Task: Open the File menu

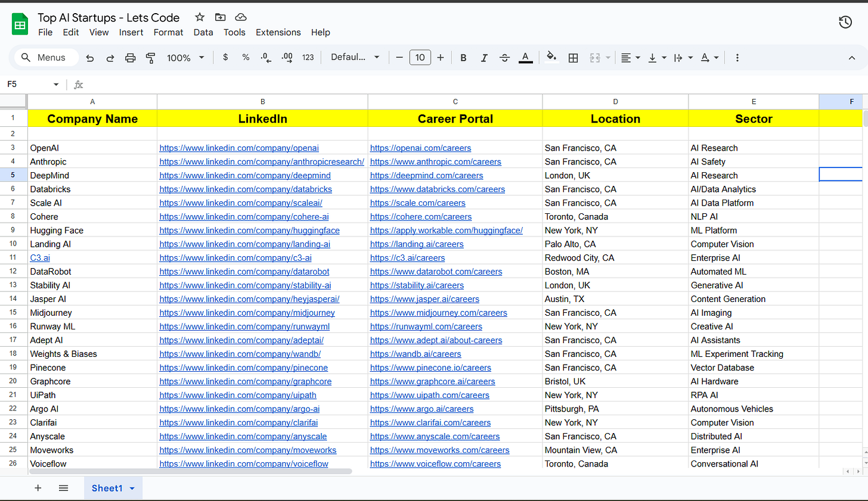Action: pyautogui.click(x=45, y=32)
